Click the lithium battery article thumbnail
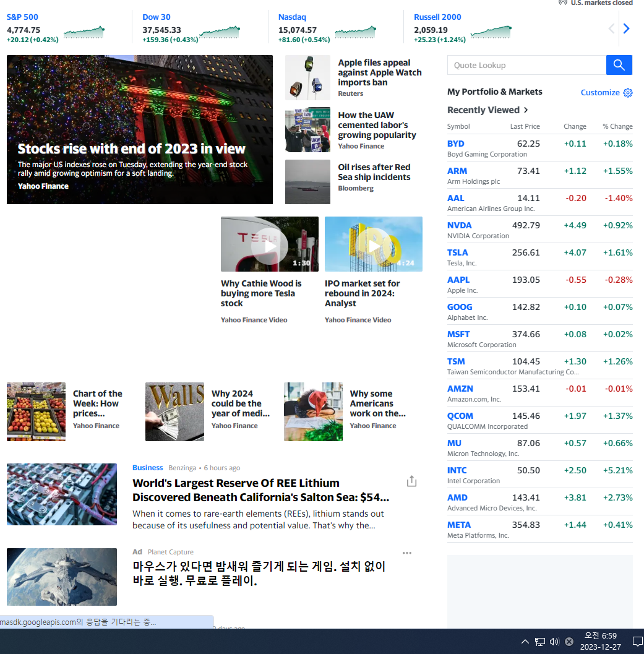644x654 pixels. coord(62,494)
